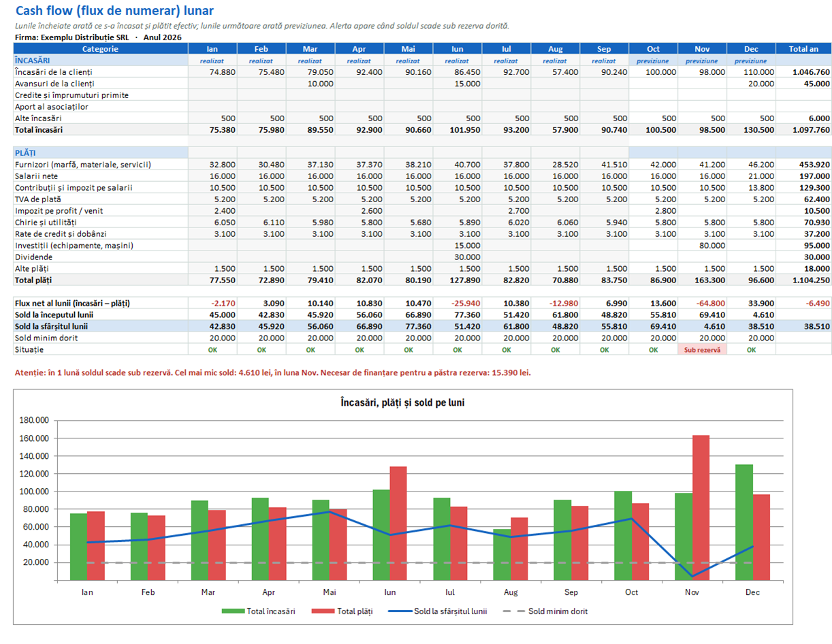This screenshot has height=644, width=832.
Task: Click the "Mai" label on the chart axis
Action: coord(330,592)
